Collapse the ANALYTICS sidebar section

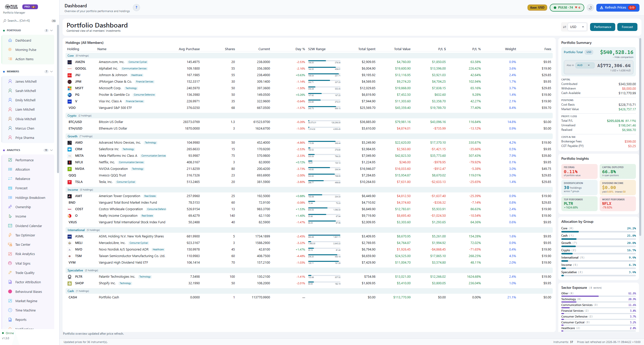pyautogui.click(x=51, y=150)
